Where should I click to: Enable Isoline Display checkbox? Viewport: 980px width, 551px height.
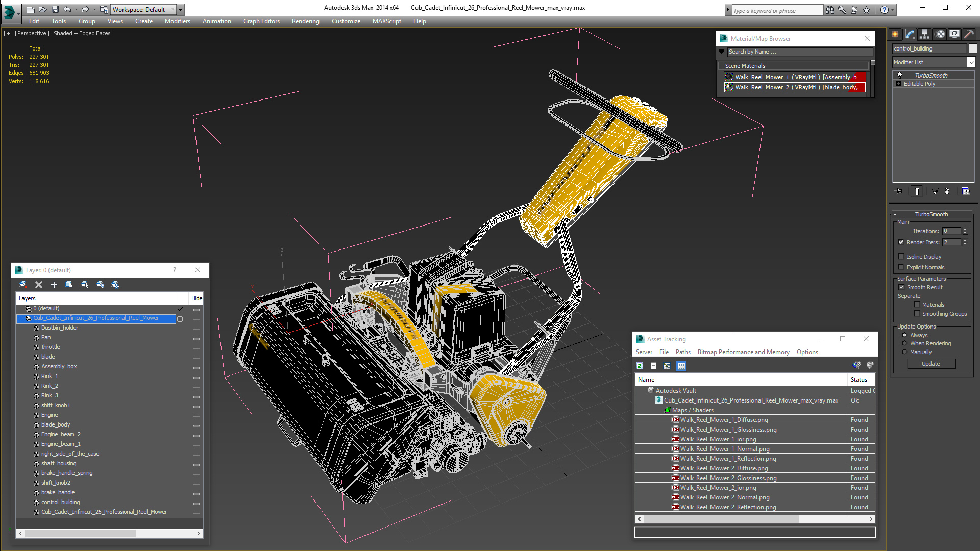901,257
